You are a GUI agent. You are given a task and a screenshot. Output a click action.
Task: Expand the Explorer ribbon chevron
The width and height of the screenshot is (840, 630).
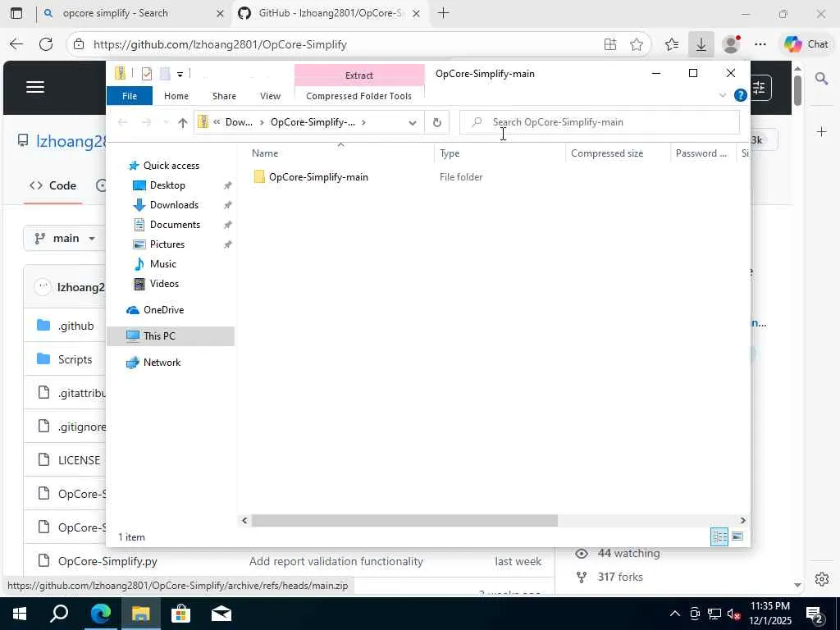722,95
